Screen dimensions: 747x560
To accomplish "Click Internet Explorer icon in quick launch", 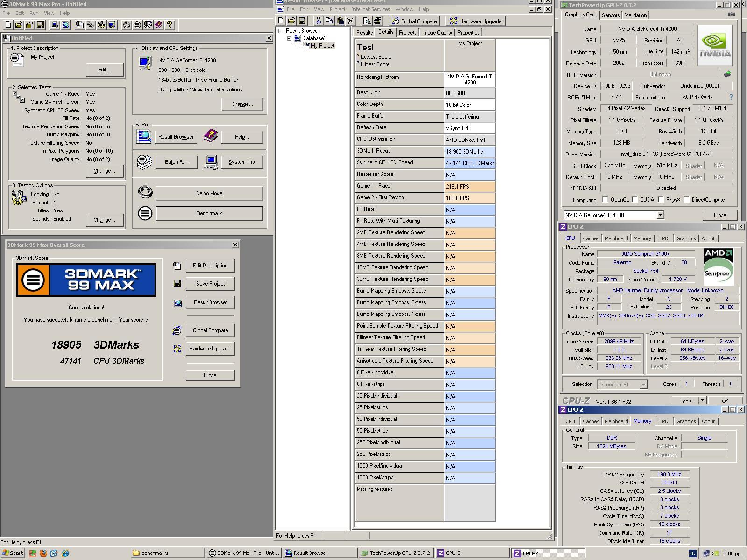I will click(65, 553).
